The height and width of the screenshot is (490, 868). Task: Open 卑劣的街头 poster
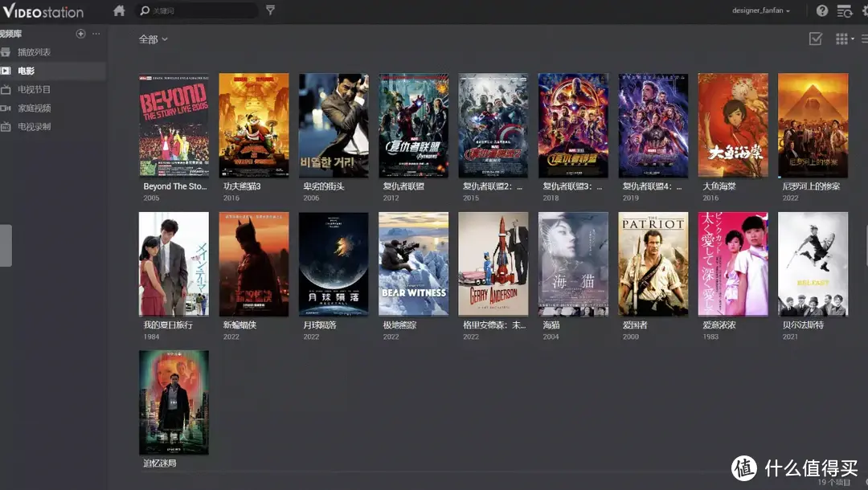(x=334, y=125)
